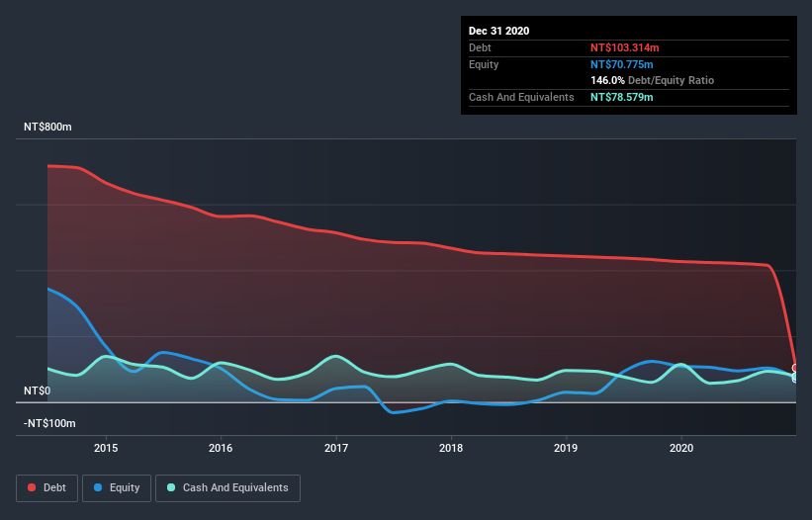Click the 2016 x-axis label
This screenshot has height=520, width=812.
point(221,448)
